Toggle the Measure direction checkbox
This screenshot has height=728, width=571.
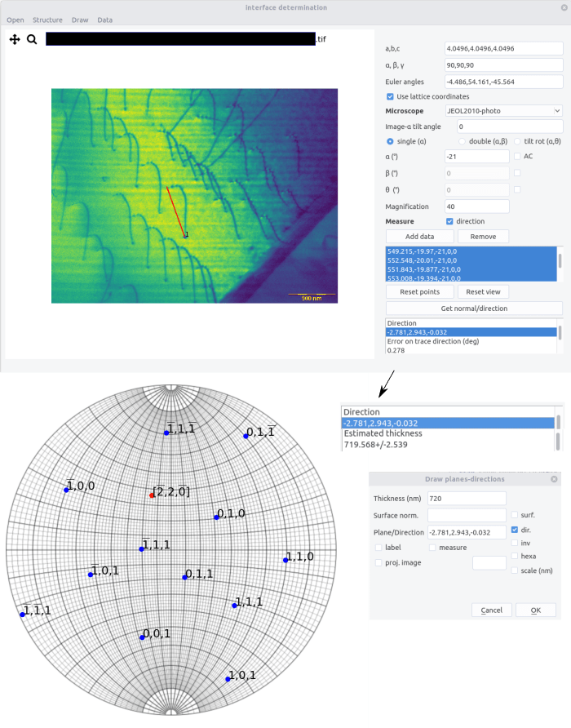pyautogui.click(x=449, y=221)
